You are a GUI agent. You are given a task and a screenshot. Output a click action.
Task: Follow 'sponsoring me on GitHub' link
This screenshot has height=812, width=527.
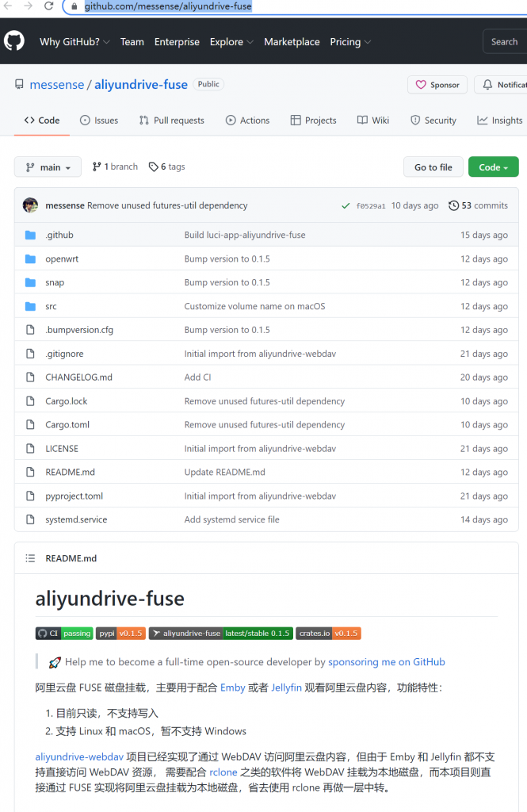[x=387, y=662]
